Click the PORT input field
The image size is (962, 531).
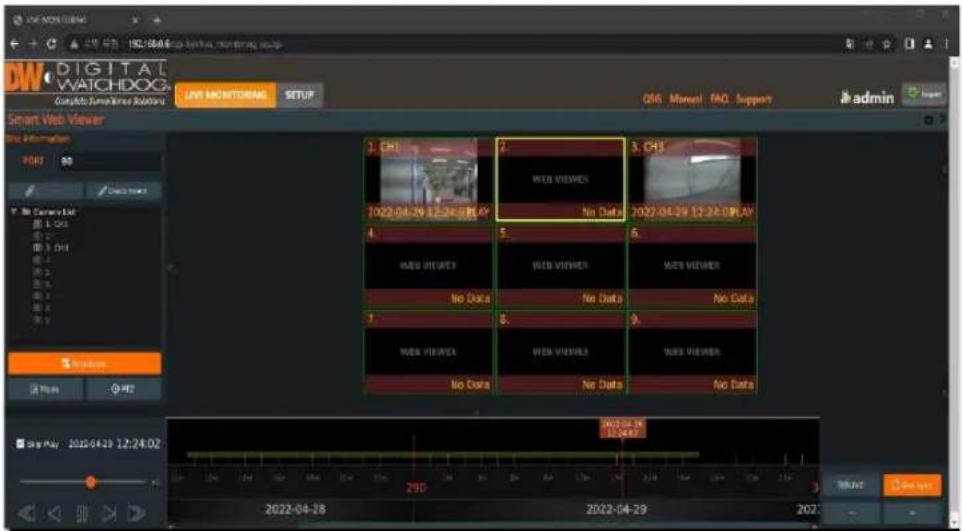[109, 163]
